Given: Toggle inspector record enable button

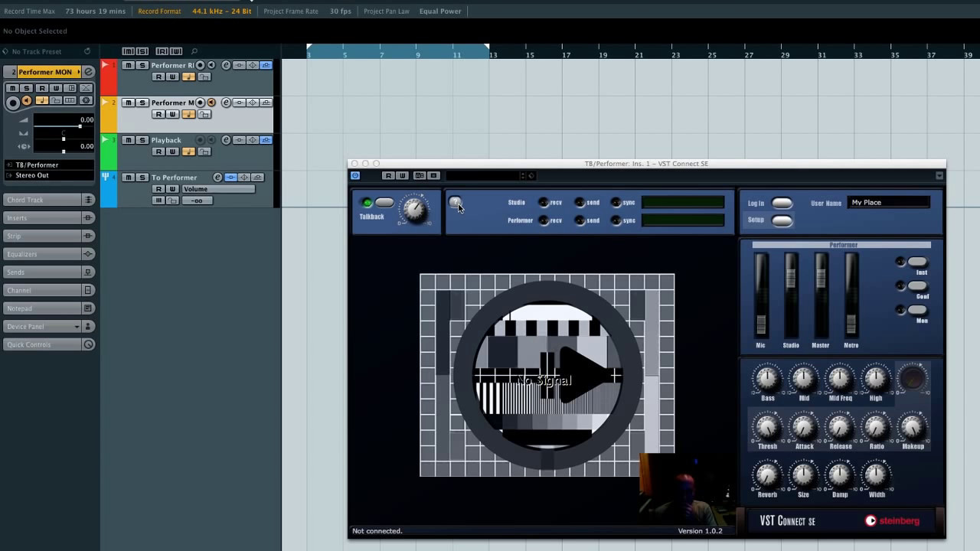Looking at the screenshot, I should (12, 103).
